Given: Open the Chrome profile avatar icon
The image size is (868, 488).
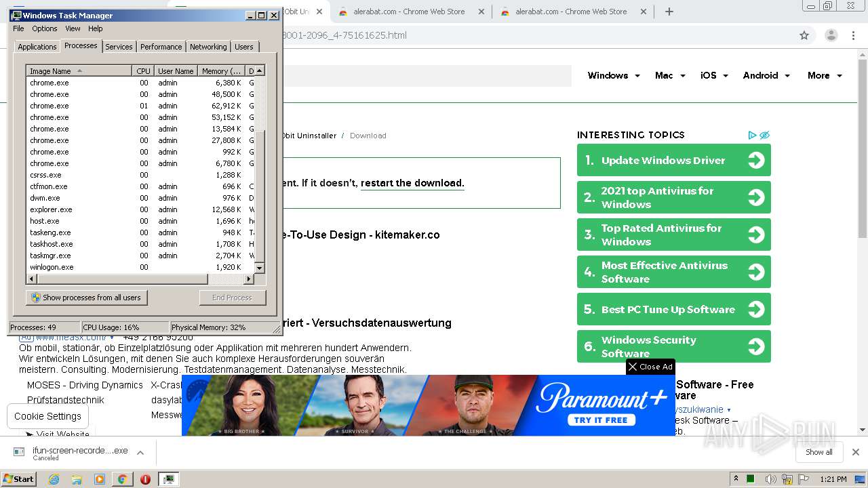Looking at the screenshot, I should 831,35.
